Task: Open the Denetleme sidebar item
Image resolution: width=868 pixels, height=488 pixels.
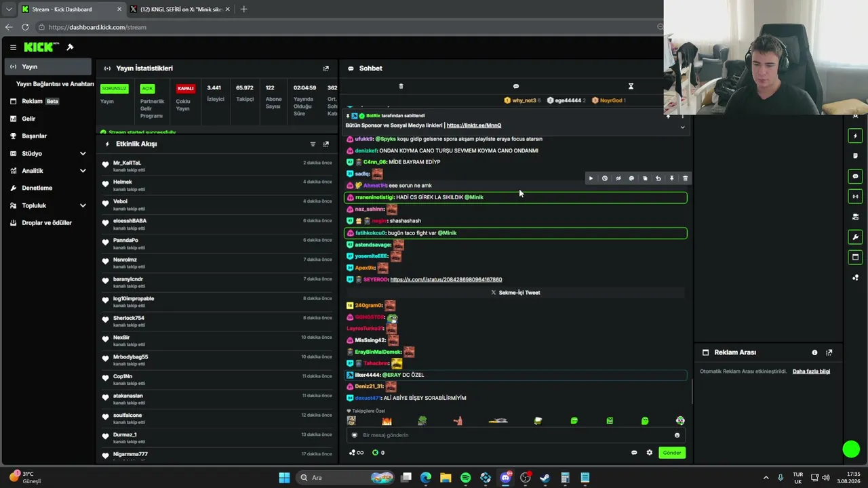Action: (48, 188)
